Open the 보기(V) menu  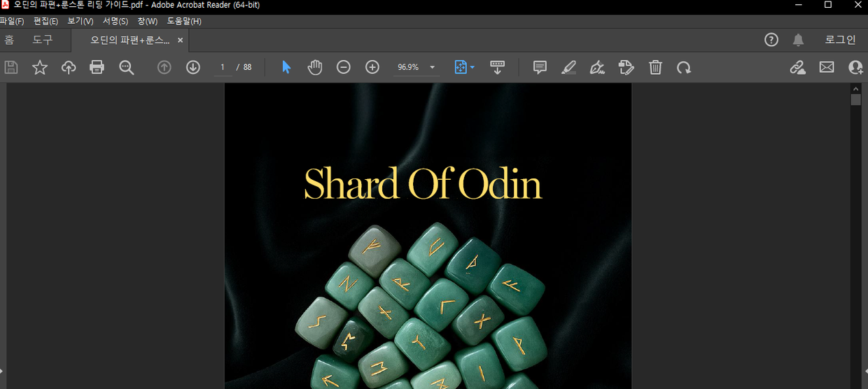(80, 21)
